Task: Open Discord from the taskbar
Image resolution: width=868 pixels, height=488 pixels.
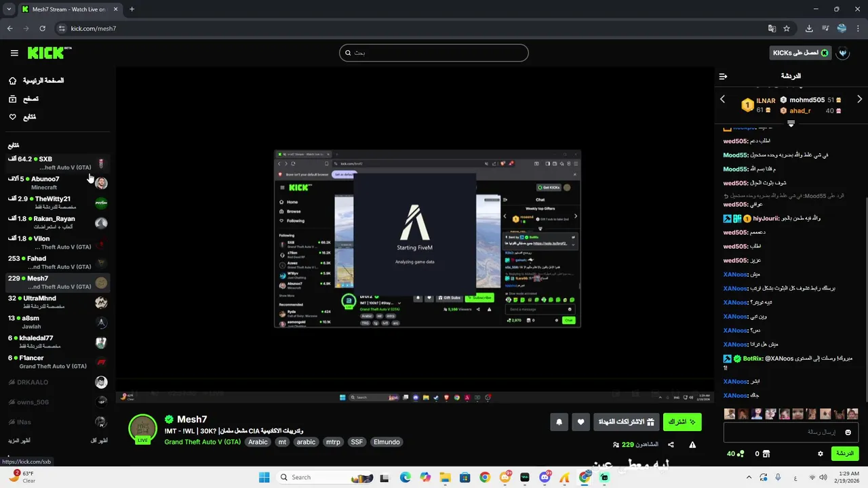Action: coord(545,477)
